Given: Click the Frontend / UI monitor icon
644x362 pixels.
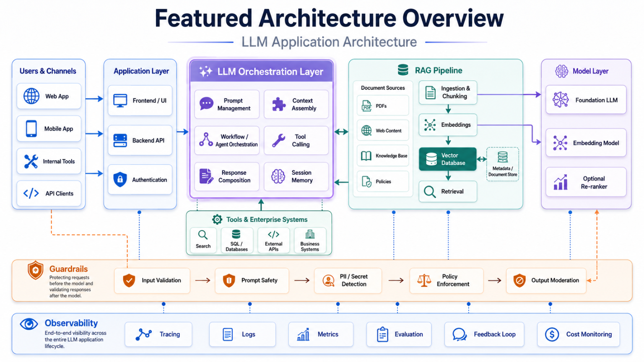Looking at the screenshot, I should pyautogui.click(x=120, y=101).
